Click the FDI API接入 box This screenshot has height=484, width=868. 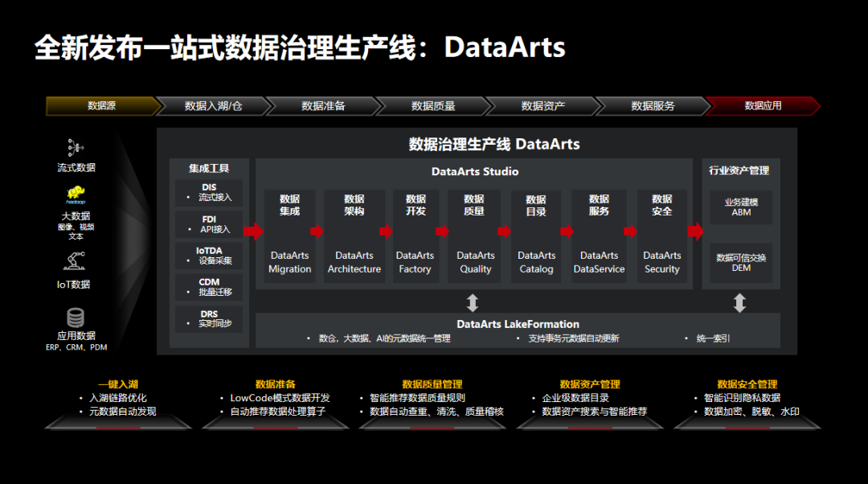click(x=209, y=224)
